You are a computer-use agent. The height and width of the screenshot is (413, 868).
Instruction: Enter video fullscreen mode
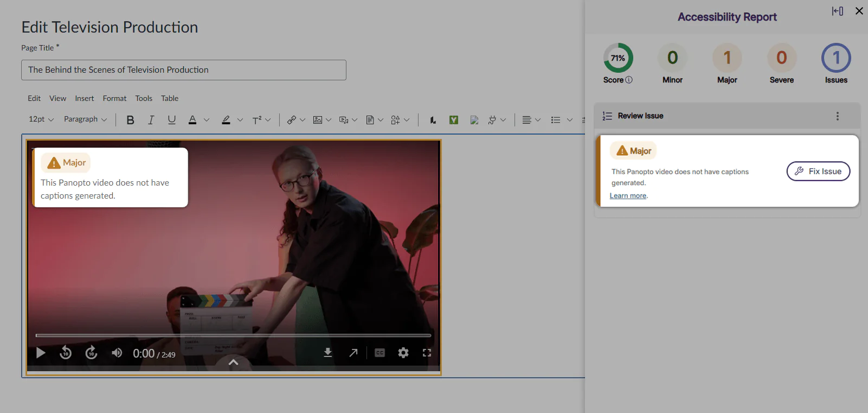pos(427,353)
